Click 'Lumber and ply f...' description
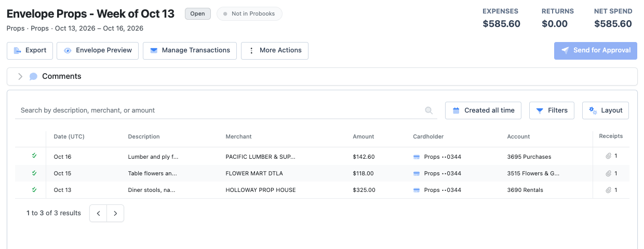 (x=153, y=157)
